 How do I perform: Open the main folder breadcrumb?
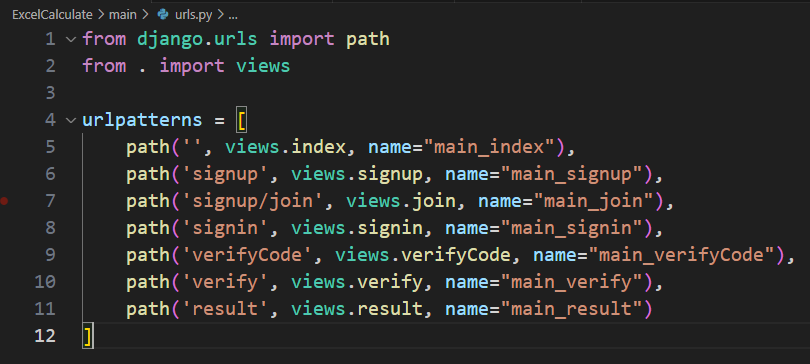pos(122,15)
